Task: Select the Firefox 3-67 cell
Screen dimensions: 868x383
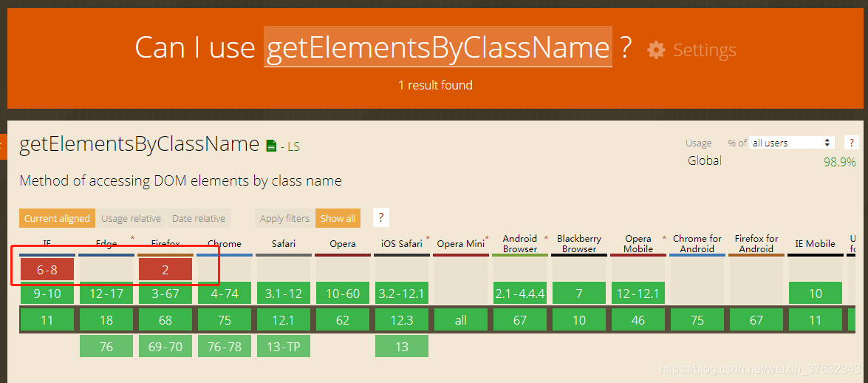Action: click(x=165, y=294)
